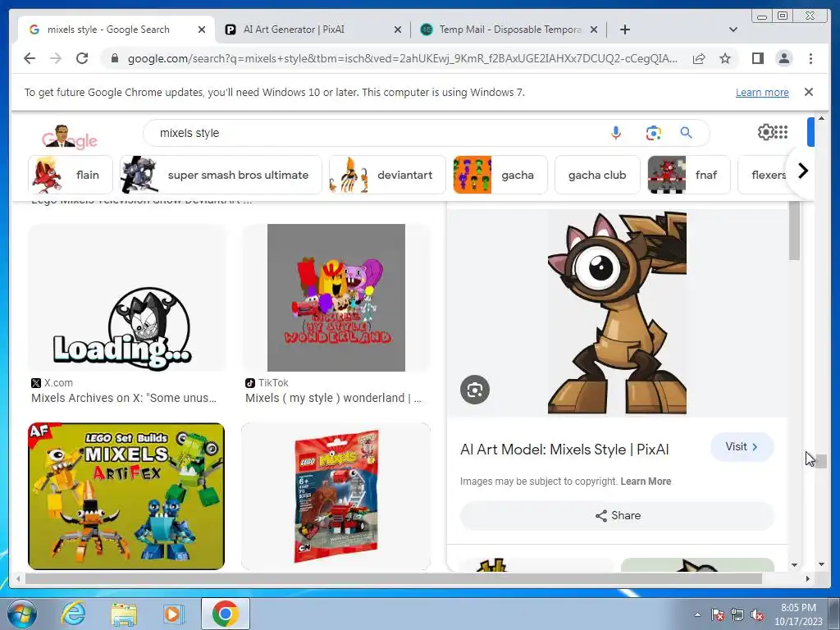
Task: Open AI Art Model: Mixels Style title link
Action: click(564, 450)
